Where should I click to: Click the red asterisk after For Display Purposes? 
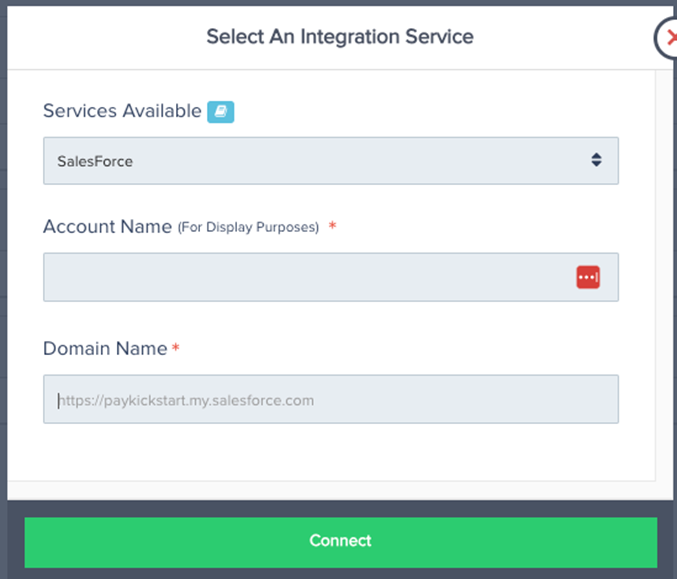point(332,225)
